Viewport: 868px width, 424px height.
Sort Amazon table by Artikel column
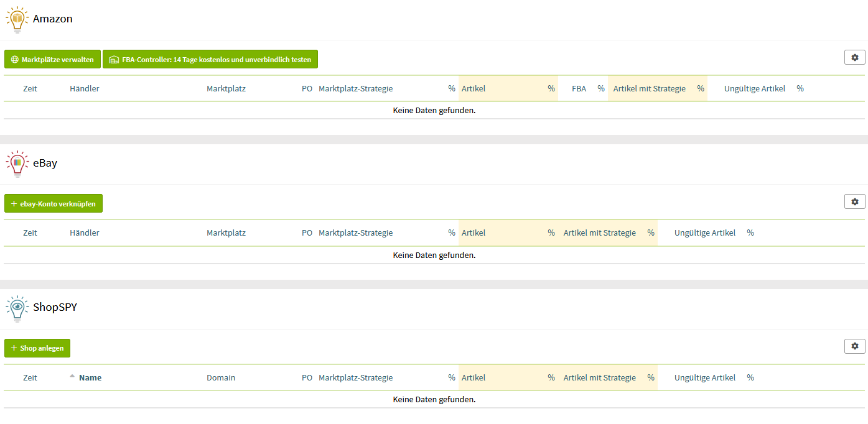[x=474, y=89]
